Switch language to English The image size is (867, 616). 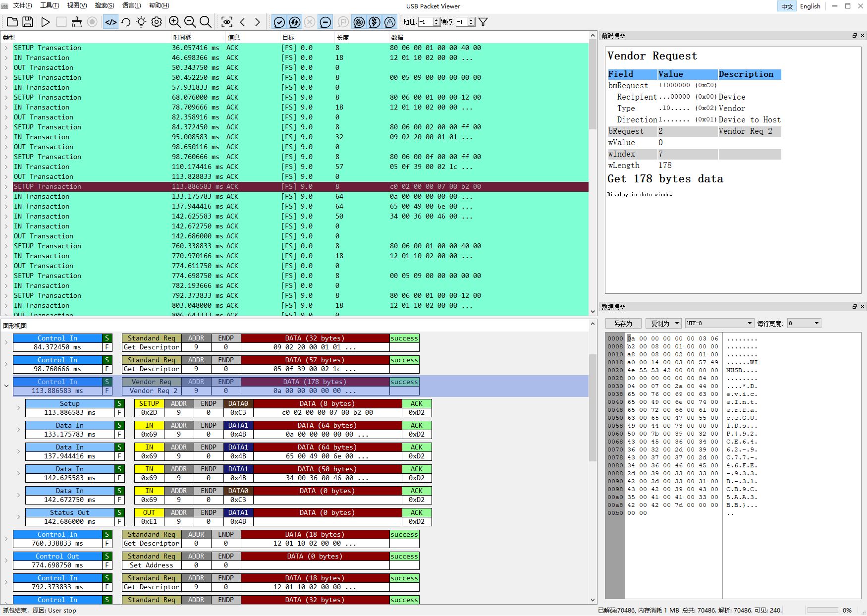click(810, 6)
